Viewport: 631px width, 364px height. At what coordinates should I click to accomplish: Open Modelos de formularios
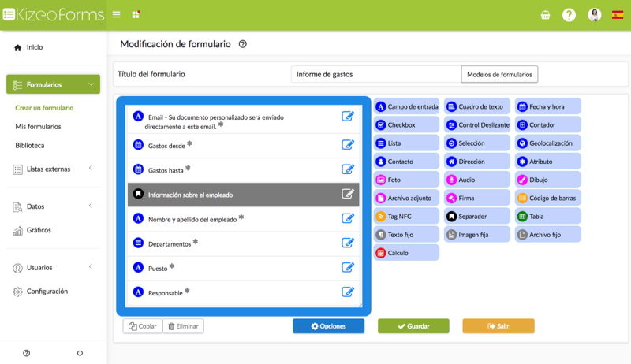499,74
